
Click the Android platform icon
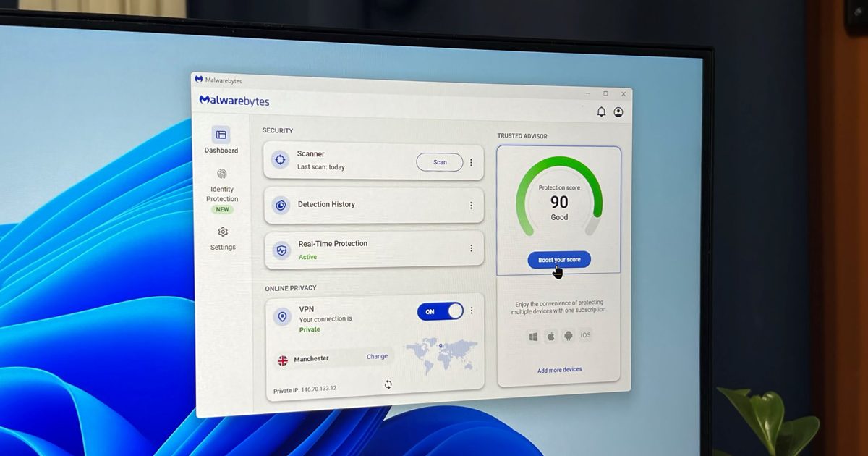[x=569, y=336]
